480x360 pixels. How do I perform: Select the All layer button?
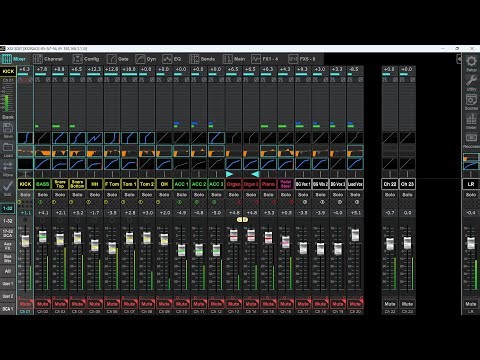coord(8,271)
